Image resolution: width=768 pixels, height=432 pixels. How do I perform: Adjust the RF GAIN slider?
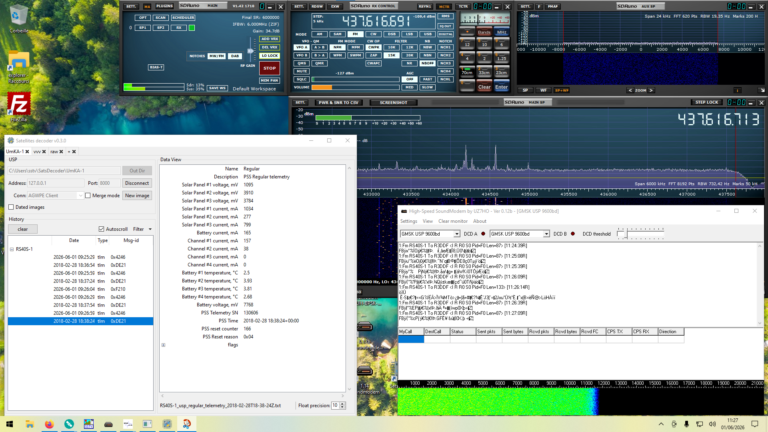[x=251, y=51]
